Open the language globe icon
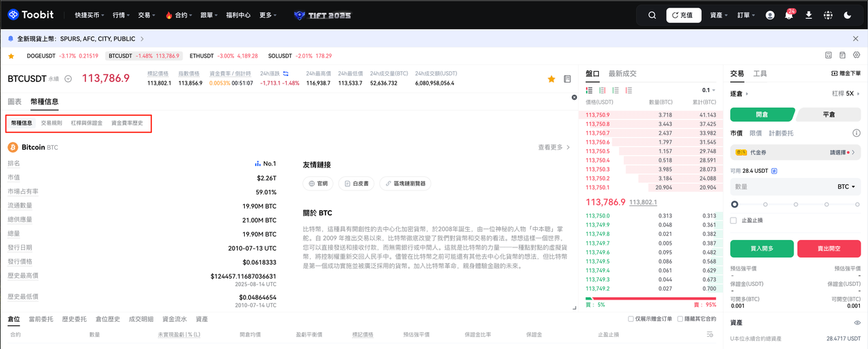 coord(828,15)
